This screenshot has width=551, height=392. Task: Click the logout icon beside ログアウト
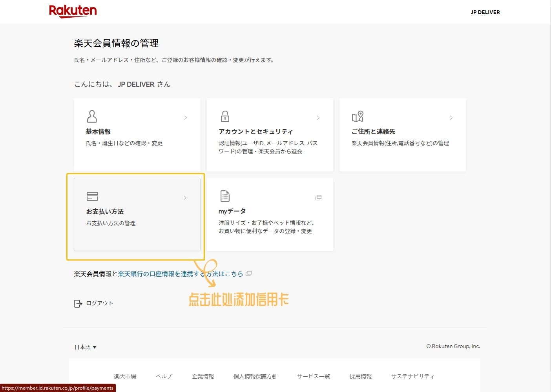point(78,303)
